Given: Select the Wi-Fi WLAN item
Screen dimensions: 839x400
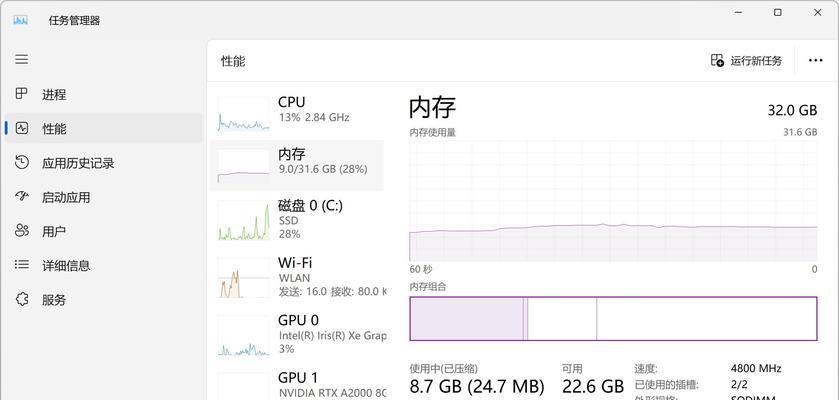Looking at the screenshot, I should (x=296, y=277).
